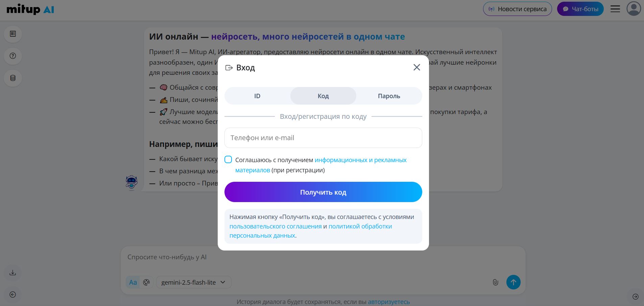This screenshot has width=644, height=306.
Task: Enable consent for advertising materials
Action: pyautogui.click(x=228, y=159)
